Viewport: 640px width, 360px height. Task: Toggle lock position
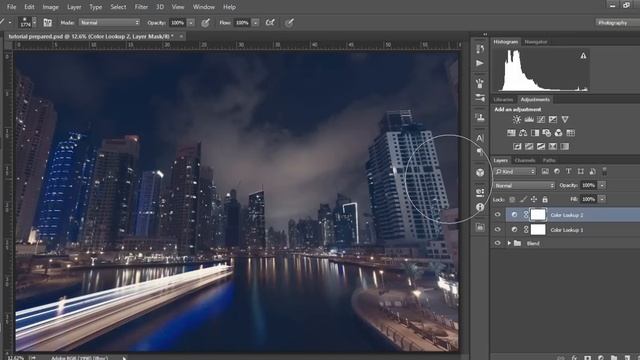coord(534,199)
